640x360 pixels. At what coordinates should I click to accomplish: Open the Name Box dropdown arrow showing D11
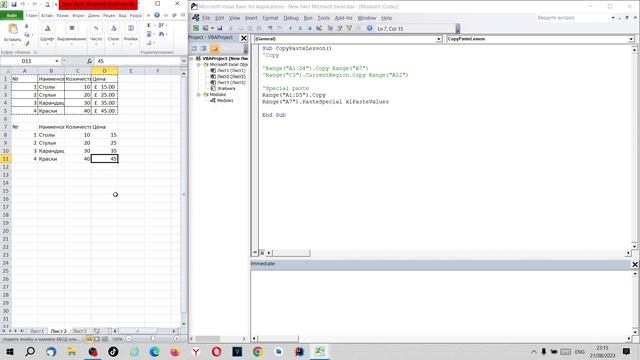coord(57,61)
